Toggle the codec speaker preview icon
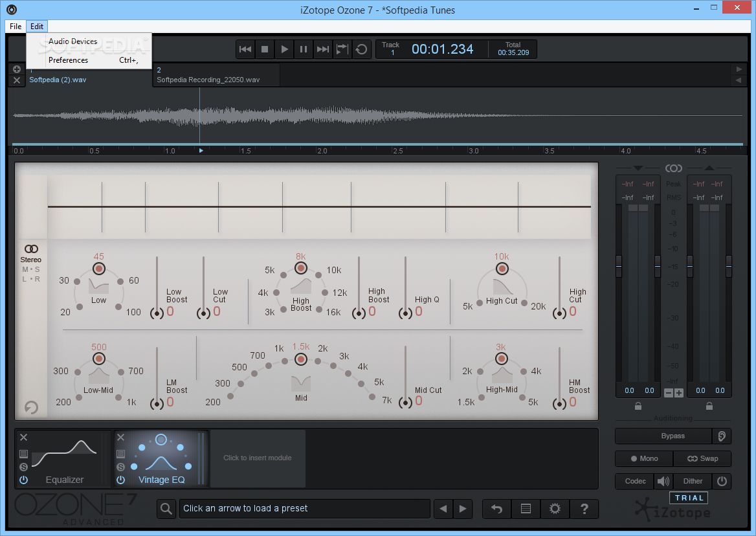756x536 pixels. [x=663, y=481]
